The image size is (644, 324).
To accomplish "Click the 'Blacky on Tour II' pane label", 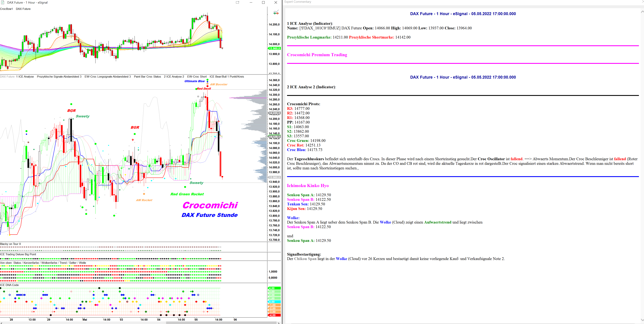I will pyautogui.click(x=11, y=244).
